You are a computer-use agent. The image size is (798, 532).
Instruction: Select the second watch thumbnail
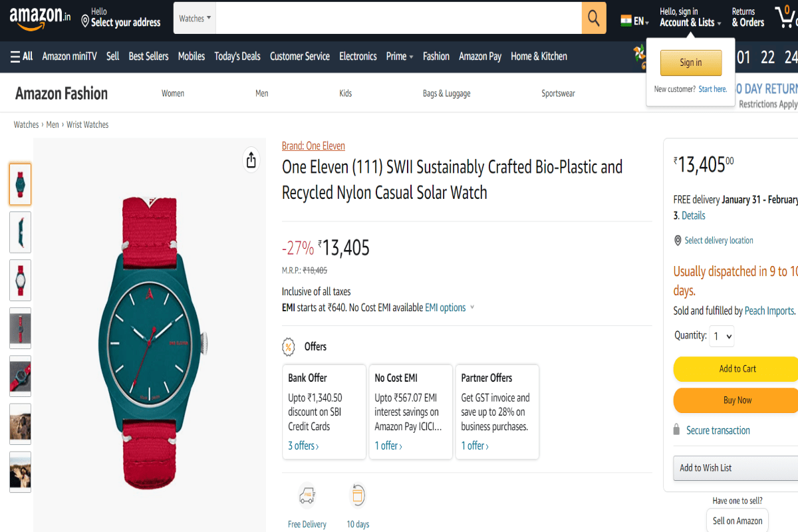(x=20, y=232)
